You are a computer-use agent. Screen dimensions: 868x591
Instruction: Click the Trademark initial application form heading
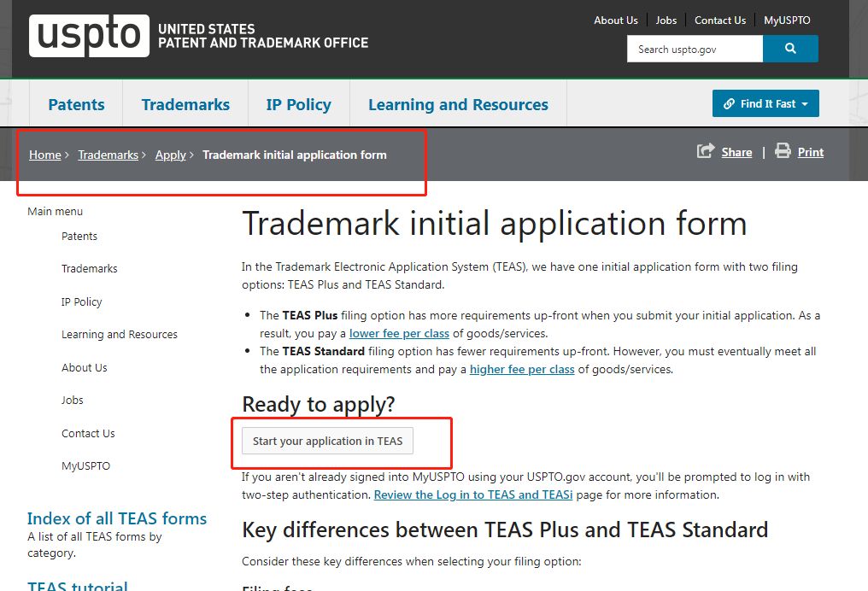click(495, 224)
